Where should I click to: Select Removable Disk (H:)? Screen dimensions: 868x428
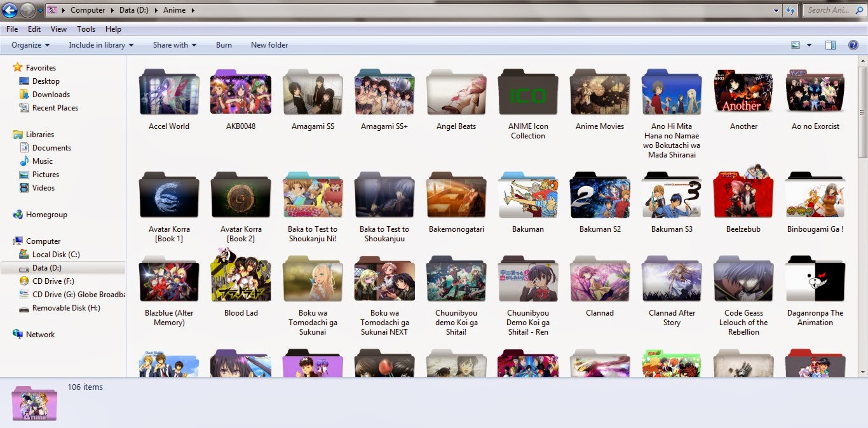click(66, 308)
